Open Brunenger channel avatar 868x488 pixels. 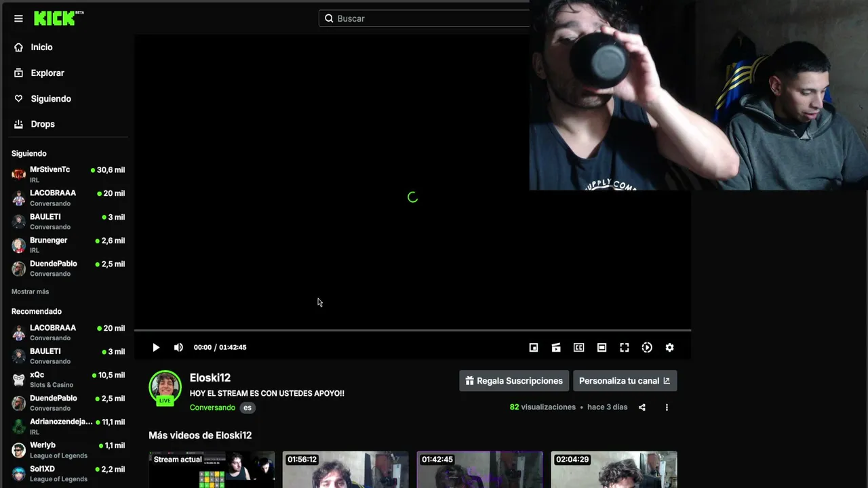click(x=19, y=245)
